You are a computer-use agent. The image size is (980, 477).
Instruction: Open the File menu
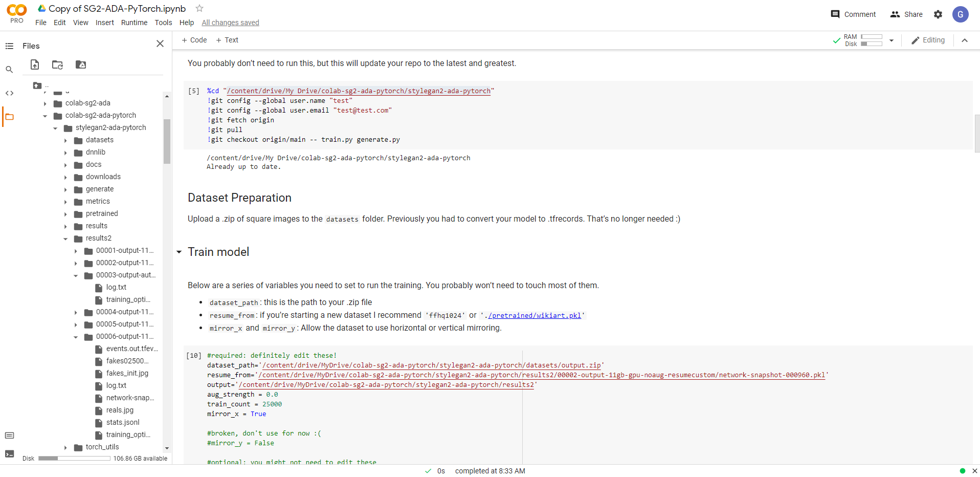(x=41, y=23)
